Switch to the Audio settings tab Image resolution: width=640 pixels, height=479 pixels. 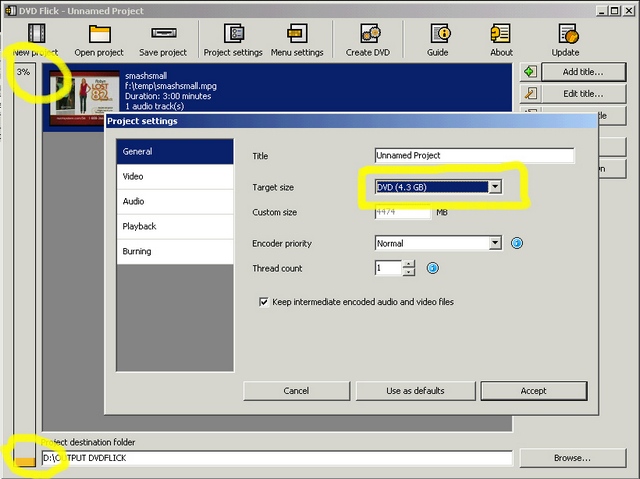point(175,202)
